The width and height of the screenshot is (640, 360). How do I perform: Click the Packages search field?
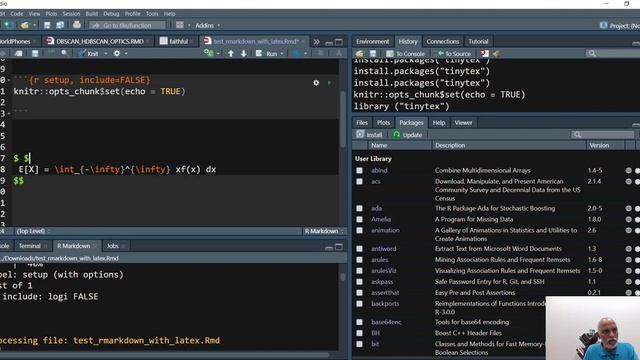coord(602,135)
